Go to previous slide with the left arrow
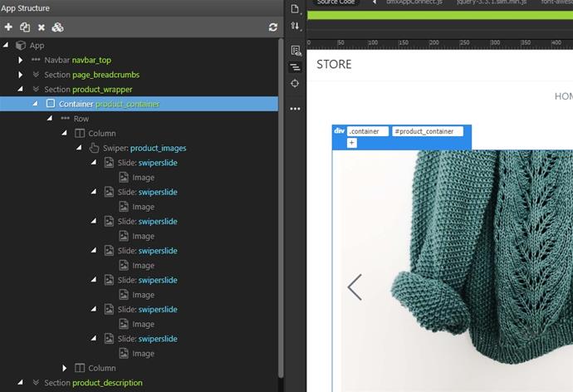The height and width of the screenshot is (392, 573). point(355,287)
